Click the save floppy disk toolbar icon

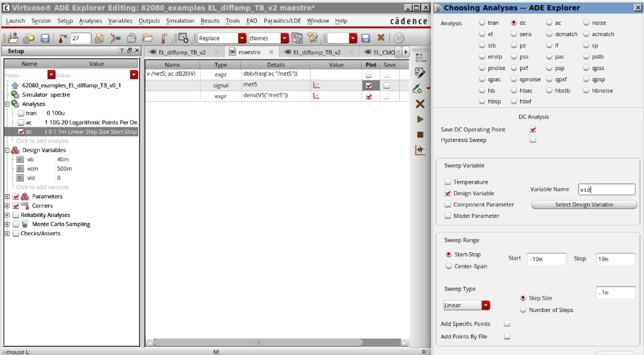tap(45, 38)
